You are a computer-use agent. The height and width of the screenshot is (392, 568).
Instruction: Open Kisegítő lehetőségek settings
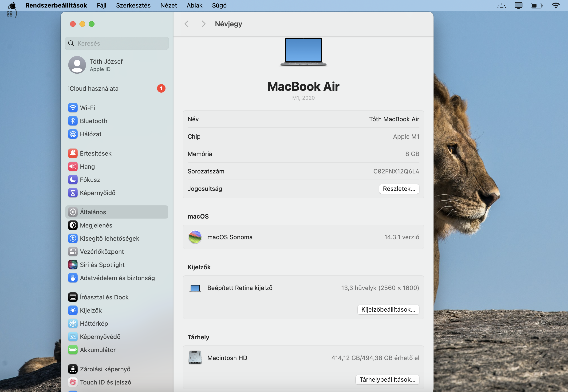pyautogui.click(x=117, y=239)
